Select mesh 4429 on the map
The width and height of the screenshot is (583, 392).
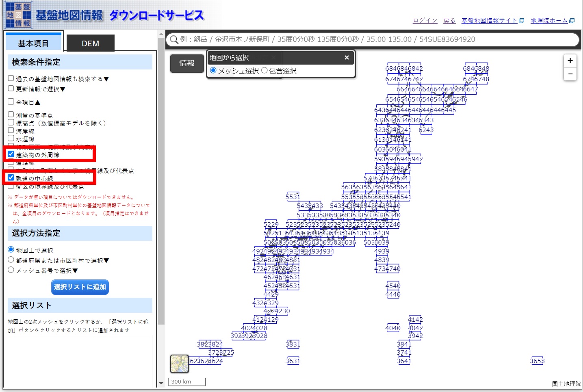pos(271,294)
